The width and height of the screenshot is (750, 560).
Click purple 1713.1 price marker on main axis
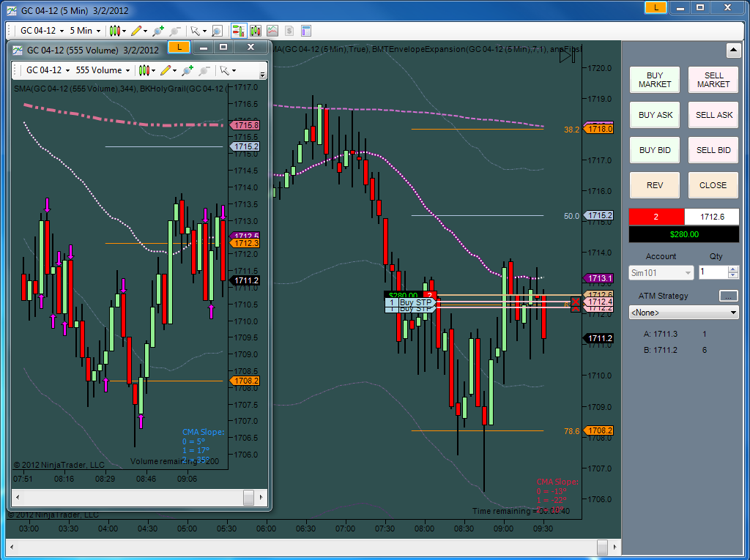pos(598,278)
